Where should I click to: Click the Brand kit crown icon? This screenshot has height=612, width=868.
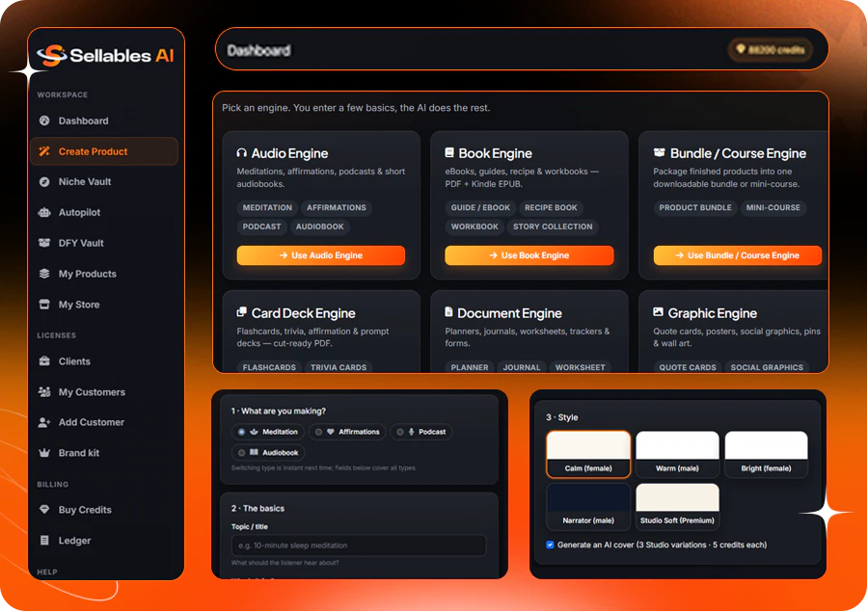44,453
